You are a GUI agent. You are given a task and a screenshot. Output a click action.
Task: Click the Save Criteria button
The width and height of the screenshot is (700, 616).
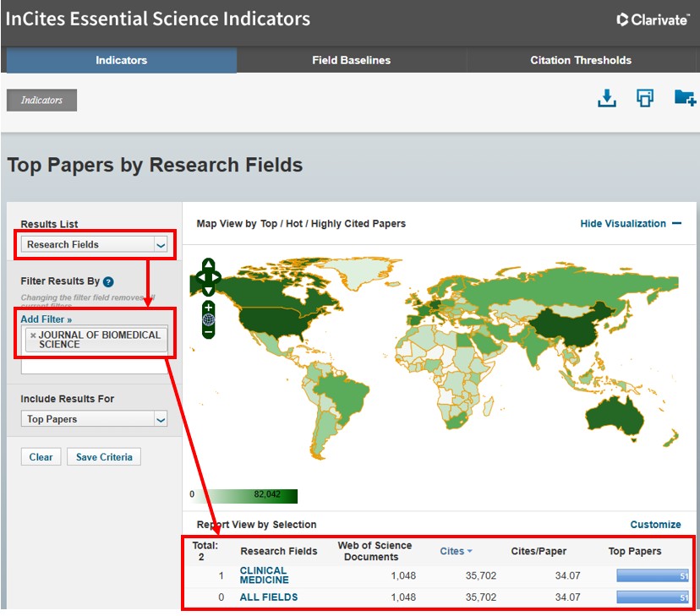(104, 457)
